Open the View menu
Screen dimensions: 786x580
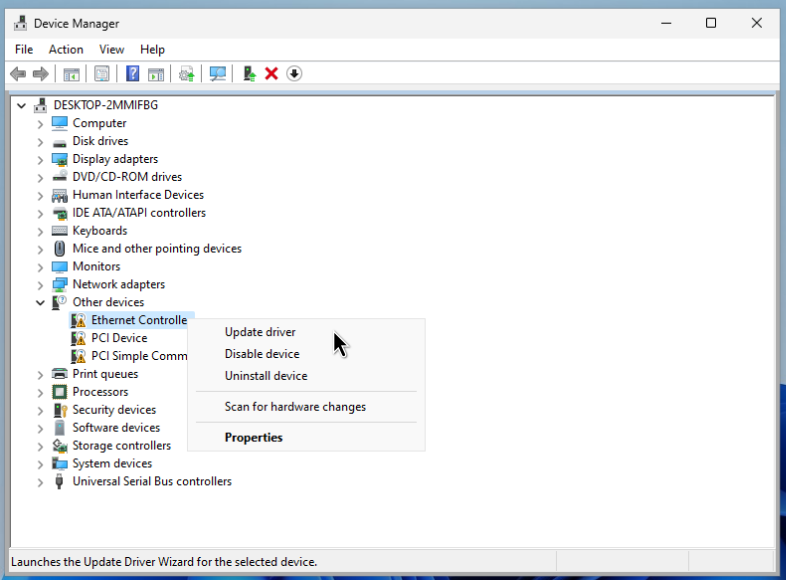tap(112, 49)
